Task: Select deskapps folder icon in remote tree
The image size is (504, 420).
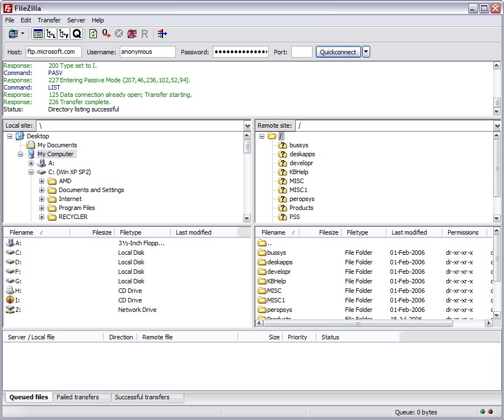Action: pyautogui.click(x=283, y=154)
